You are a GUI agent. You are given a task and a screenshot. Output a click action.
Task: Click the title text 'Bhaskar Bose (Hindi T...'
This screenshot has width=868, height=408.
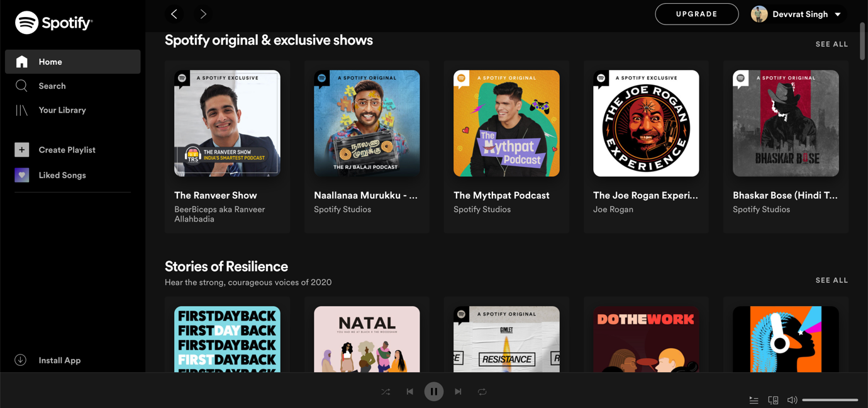click(x=785, y=195)
